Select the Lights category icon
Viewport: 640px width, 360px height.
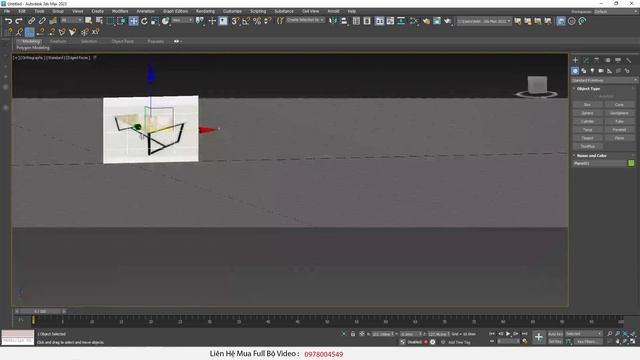[x=592, y=71]
